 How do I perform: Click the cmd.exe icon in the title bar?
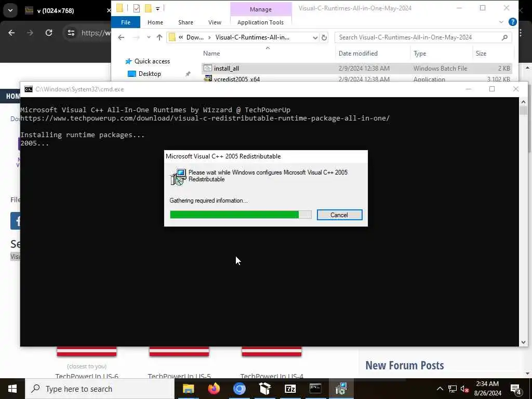point(29,89)
